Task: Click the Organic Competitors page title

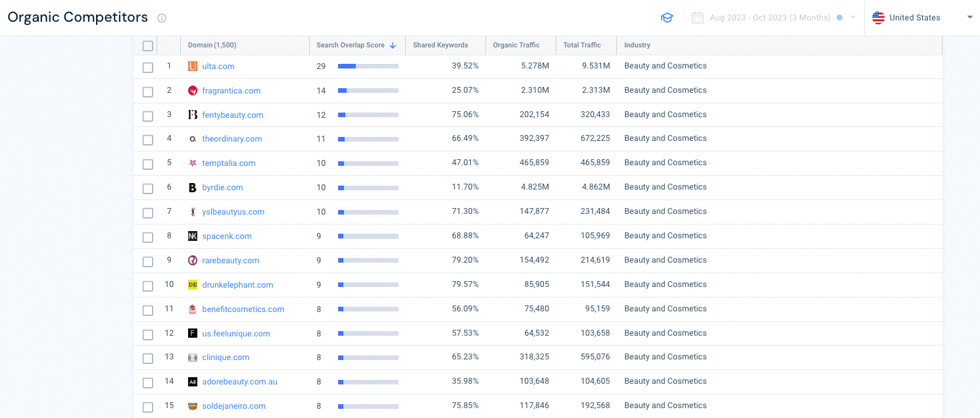Action: click(78, 18)
